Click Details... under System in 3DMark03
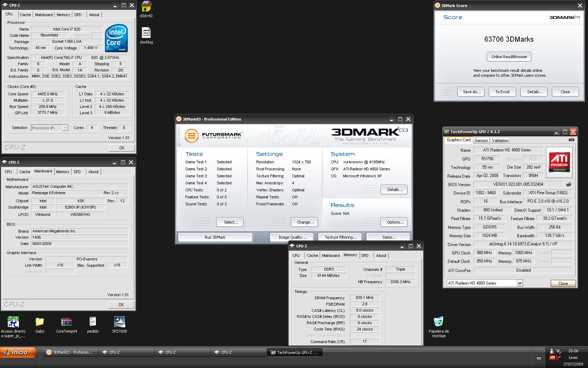The width and height of the screenshot is (588, 368). (394, 190)
